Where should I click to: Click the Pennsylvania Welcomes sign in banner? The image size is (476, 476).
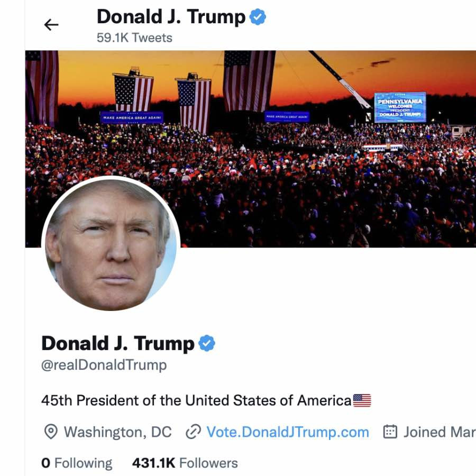[x=400, y=107]
